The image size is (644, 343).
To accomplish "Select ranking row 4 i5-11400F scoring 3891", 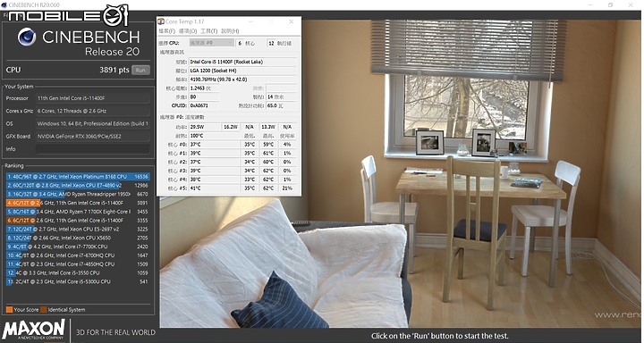I will click(x=78, y=203).
